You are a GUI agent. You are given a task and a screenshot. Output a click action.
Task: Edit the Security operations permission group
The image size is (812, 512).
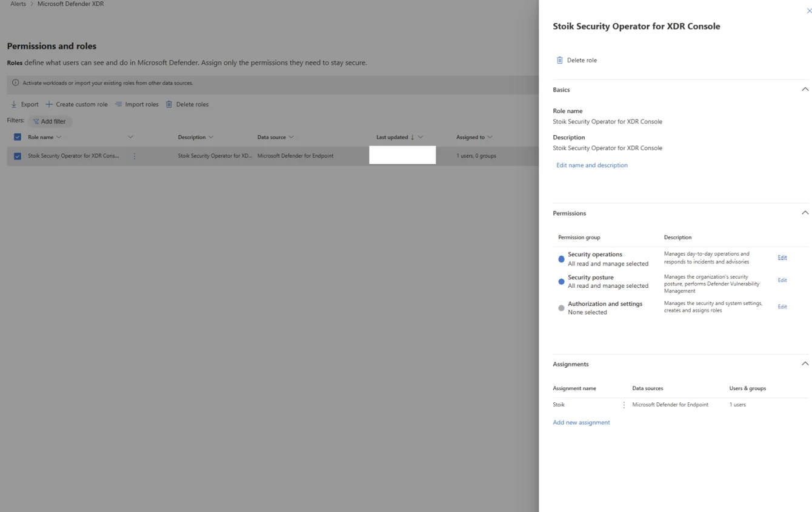tap(782, 258)
